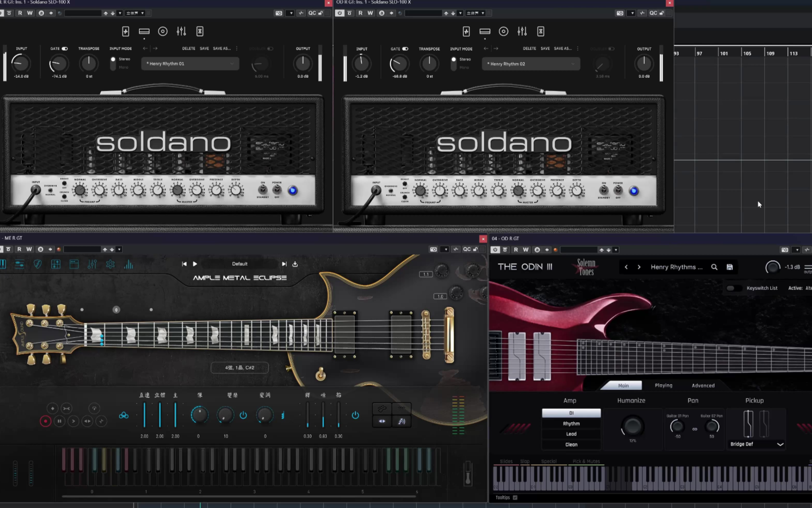Switch to Playing tab in Odin III
The image size is (812, 508).
663,386
